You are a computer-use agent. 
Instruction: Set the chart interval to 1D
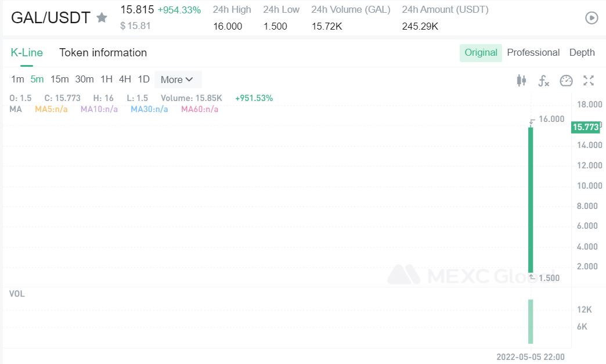(x=144, y=79)
